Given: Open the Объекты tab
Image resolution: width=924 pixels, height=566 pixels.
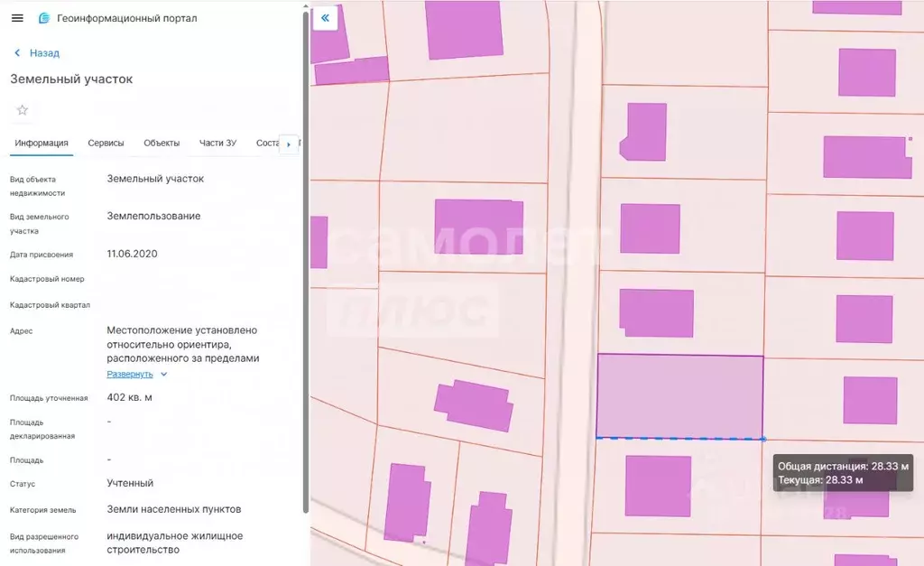Looking at the screenshot, I should 162,144.
